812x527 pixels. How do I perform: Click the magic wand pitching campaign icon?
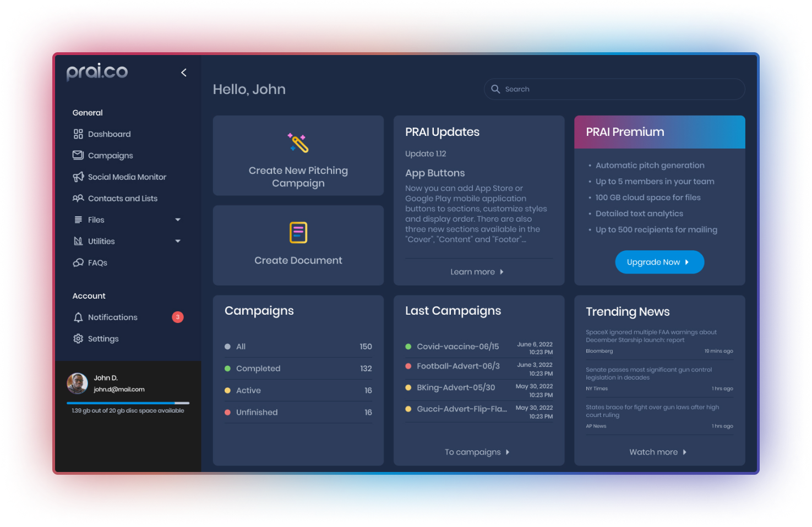298,142
